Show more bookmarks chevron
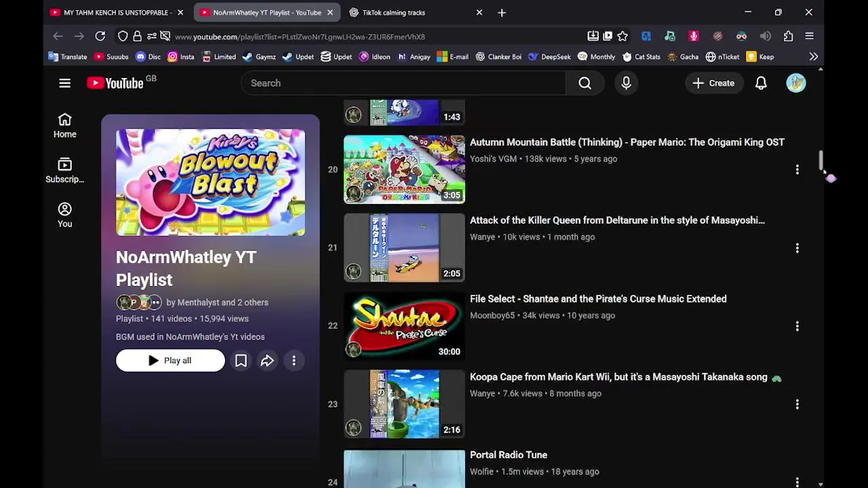The image size is (868, 488). [813, 57]
